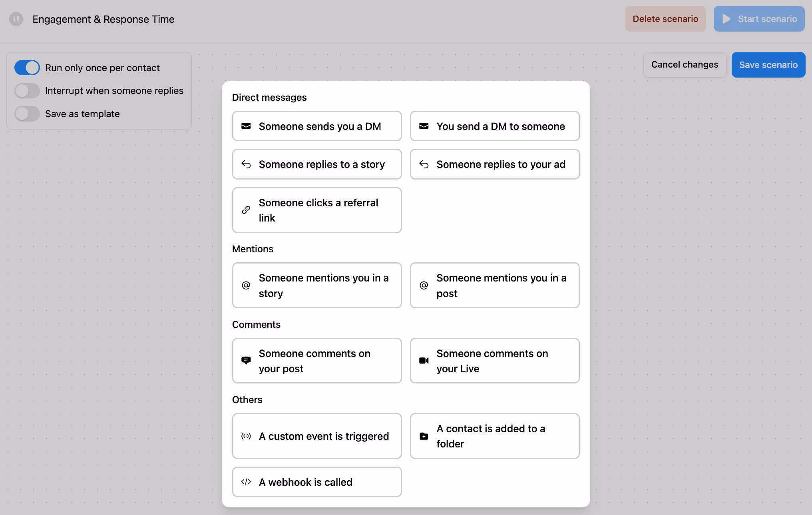Image resolution: width=812 pixels, height=515 pixels.
Task: Select the Someone mentions you in a post trigger
Action: pyautogui.click(x=495, y=285)
